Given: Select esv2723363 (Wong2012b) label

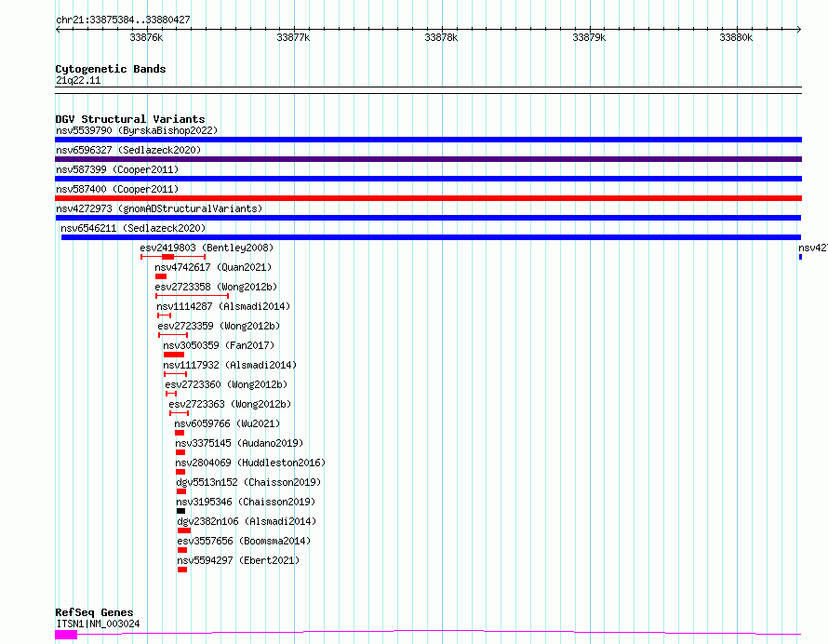Looking at the screenshot, I should pos(230,404).
